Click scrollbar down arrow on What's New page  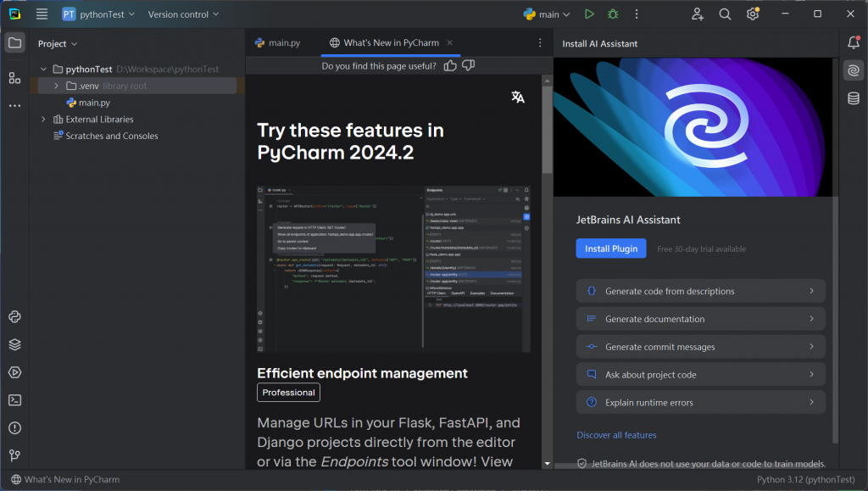coord(547,464)
